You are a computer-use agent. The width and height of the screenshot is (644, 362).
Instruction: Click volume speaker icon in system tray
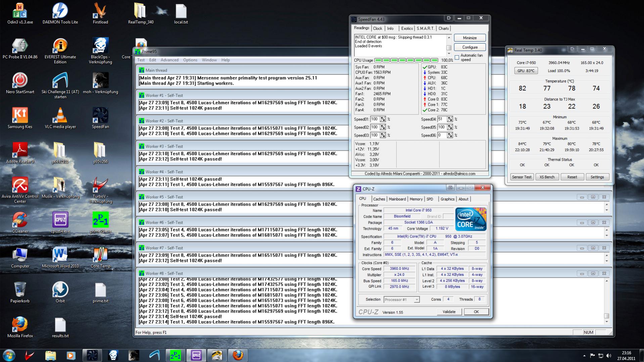609,356
